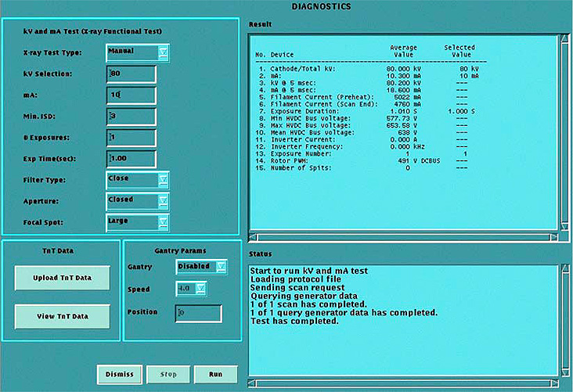The height and width of the screenshot is (392, 573).
Task: Click the mA value input field
Action: pos(132,95)
